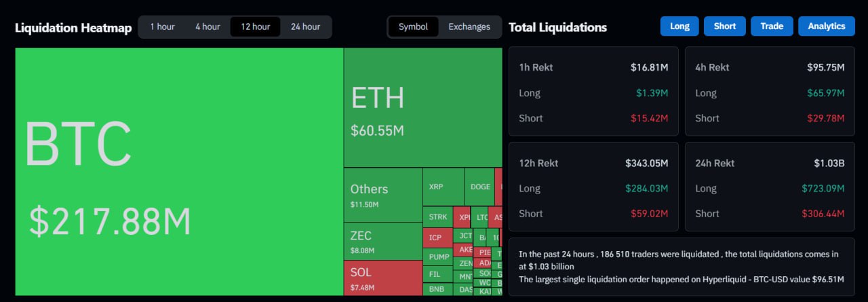Select the red SOL tile

coord(382,277)
